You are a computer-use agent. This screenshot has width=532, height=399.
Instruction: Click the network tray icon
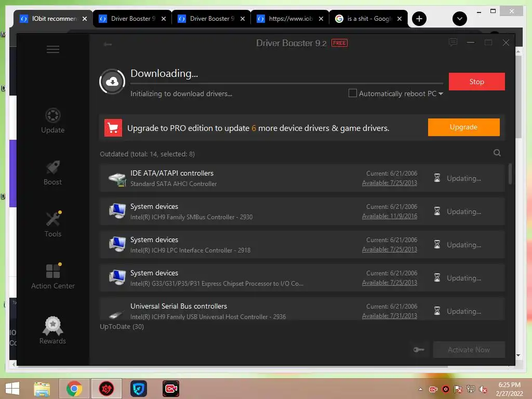tap(471, 389)
